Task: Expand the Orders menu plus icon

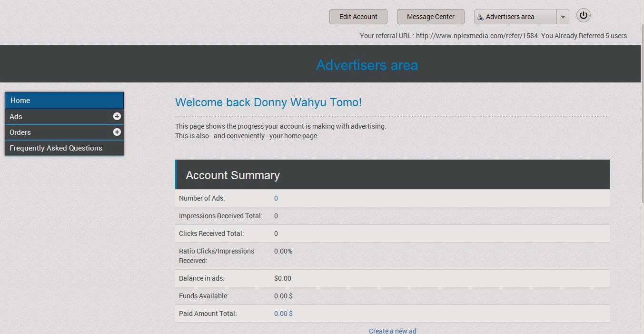Action: click(117, 132)
